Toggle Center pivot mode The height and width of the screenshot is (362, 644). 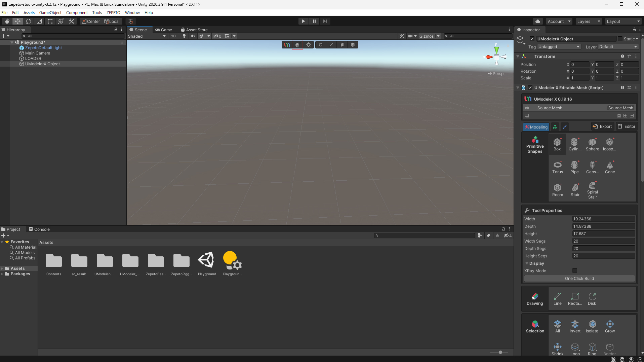coord(91,21)
